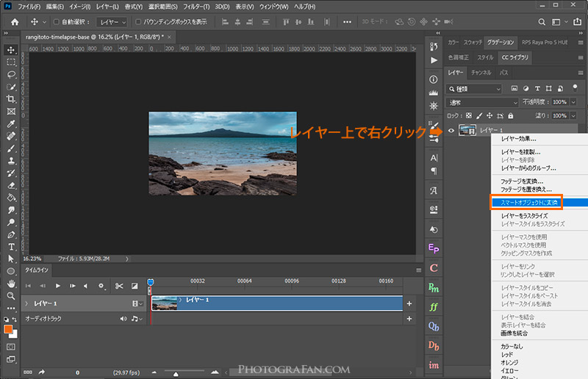The width and height of the screenshot is (588, 379).
Task: Click the orange foreground color swatch
Action: pos(8,329)
